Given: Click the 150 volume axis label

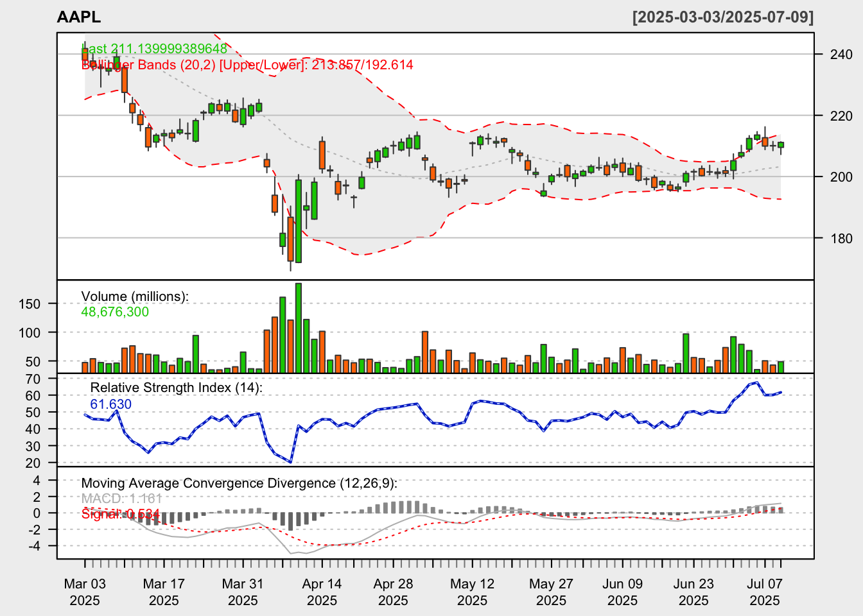Looking at the screenshot, I should (30, 304).
